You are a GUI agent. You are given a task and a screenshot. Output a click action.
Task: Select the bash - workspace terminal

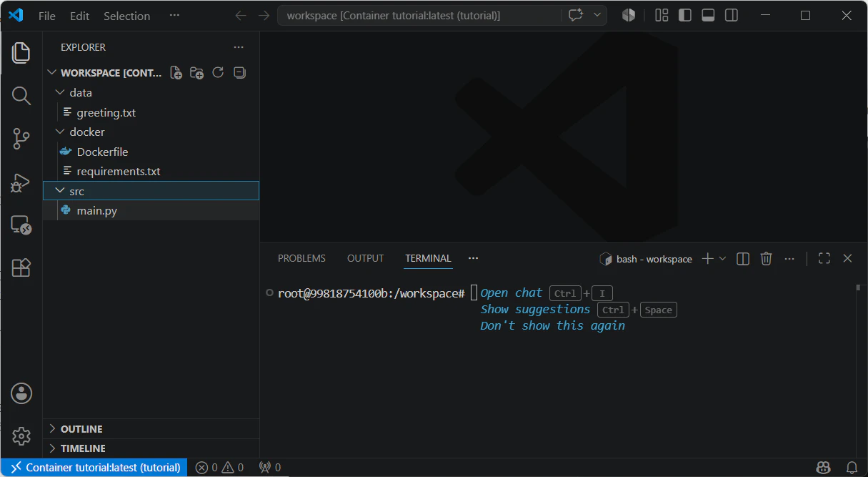646,259
